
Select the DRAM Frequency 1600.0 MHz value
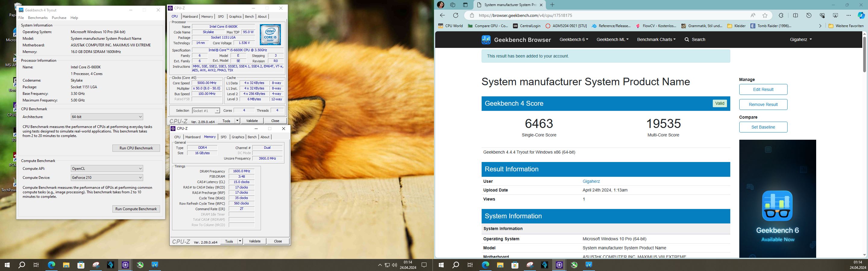[241, 171]
